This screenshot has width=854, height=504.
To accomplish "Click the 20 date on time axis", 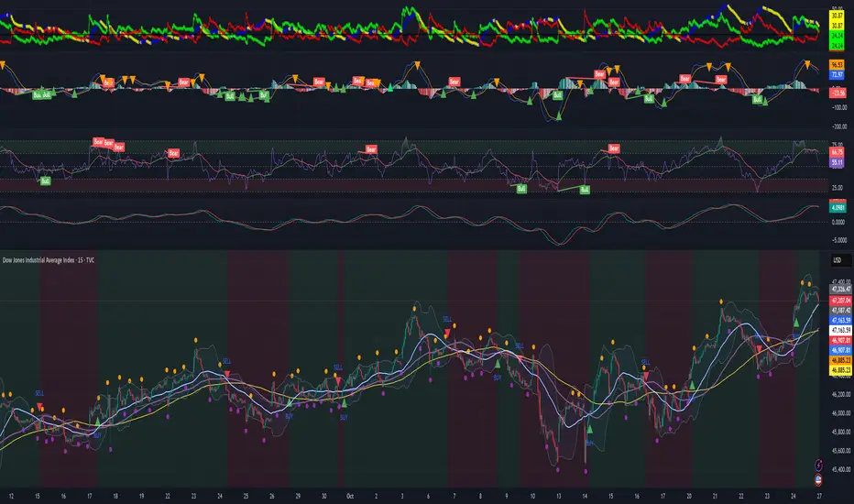I will point(689,496).
